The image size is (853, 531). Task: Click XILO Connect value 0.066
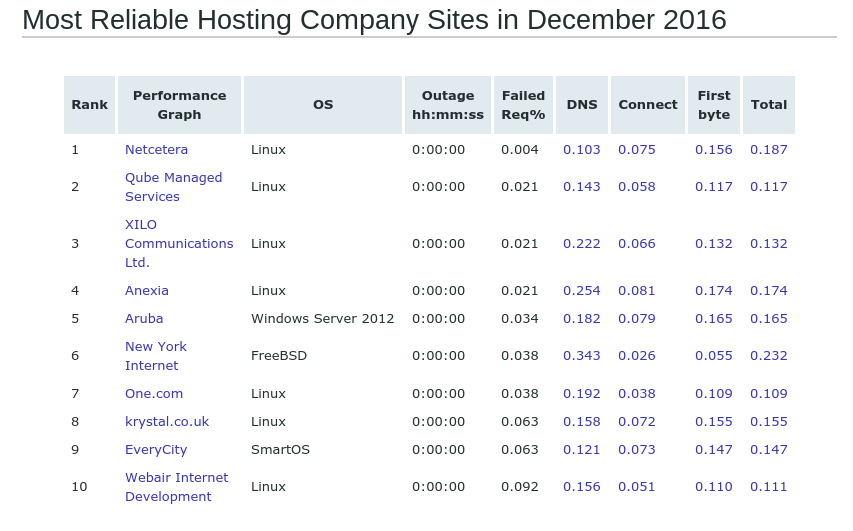tap(636, 244)
